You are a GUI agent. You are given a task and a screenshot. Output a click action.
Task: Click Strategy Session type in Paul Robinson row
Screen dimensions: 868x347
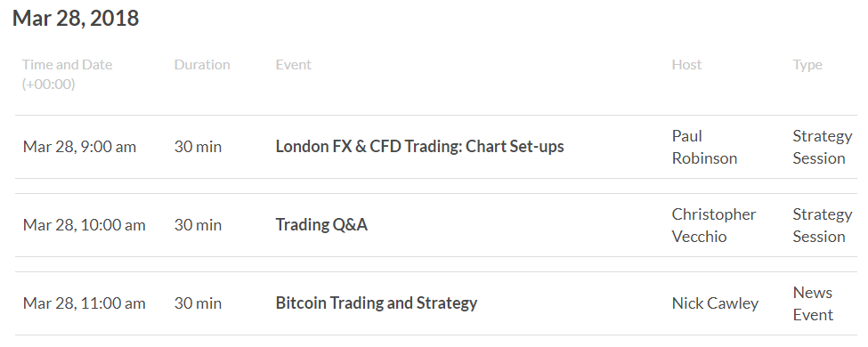click(822, 147)
